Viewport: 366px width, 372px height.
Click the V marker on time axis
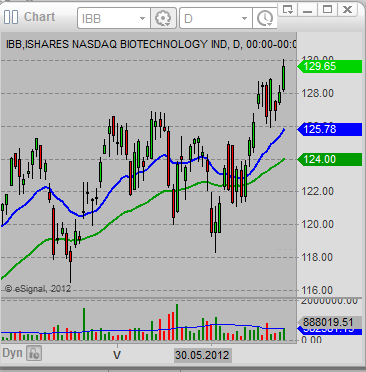pos(117,355)
